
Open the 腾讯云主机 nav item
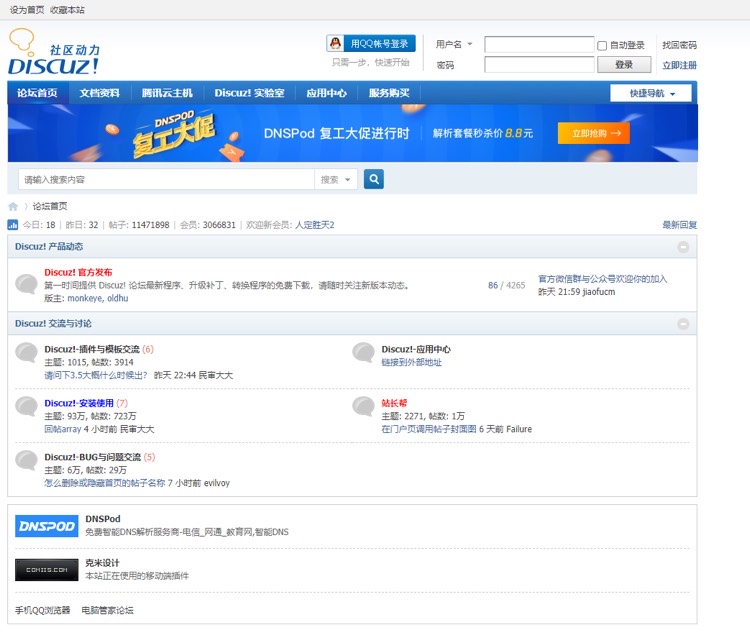click(167, 93)
